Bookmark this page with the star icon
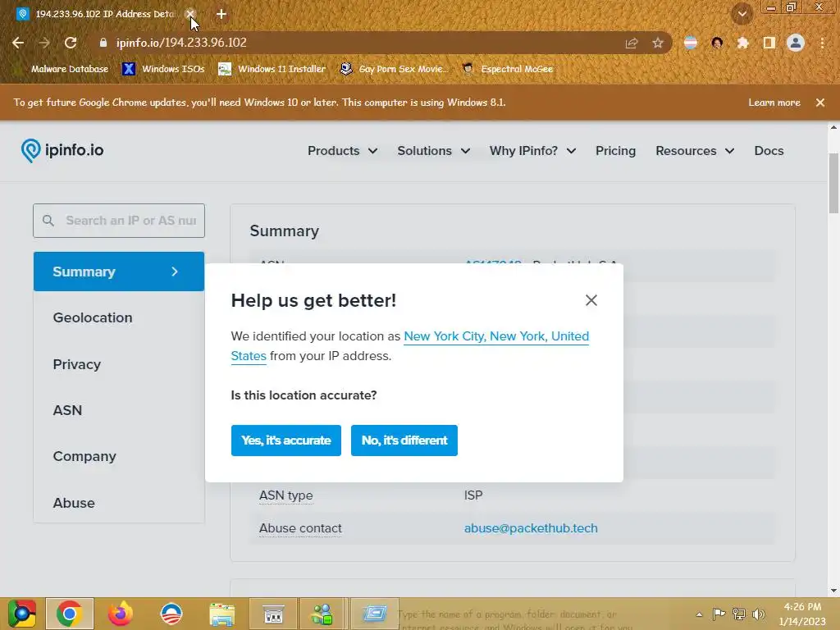This screenshot has height=630, width=840. (x=658, y=43)
